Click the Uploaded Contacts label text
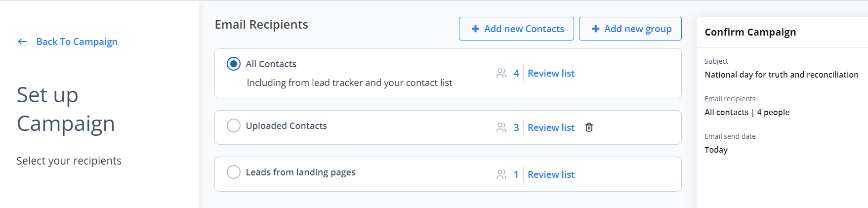The image size is (868, 208). click(x=286, y=126)
